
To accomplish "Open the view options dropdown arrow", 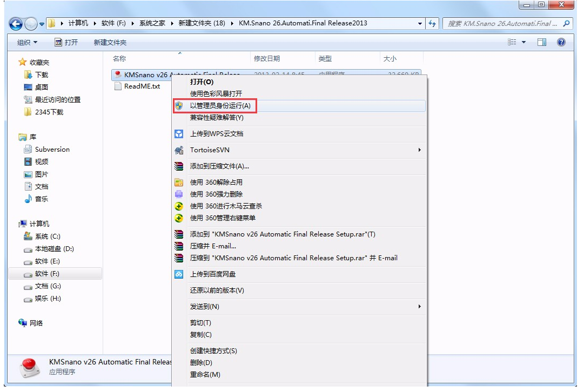I will 523,42.
